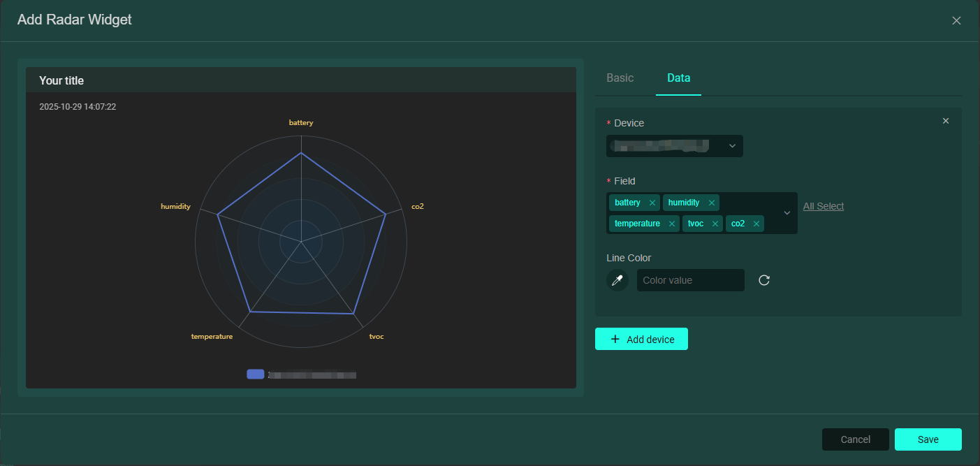Remove the humidity field tag
The width and height of the screenshot is (980, 466).
click(712, 203)
